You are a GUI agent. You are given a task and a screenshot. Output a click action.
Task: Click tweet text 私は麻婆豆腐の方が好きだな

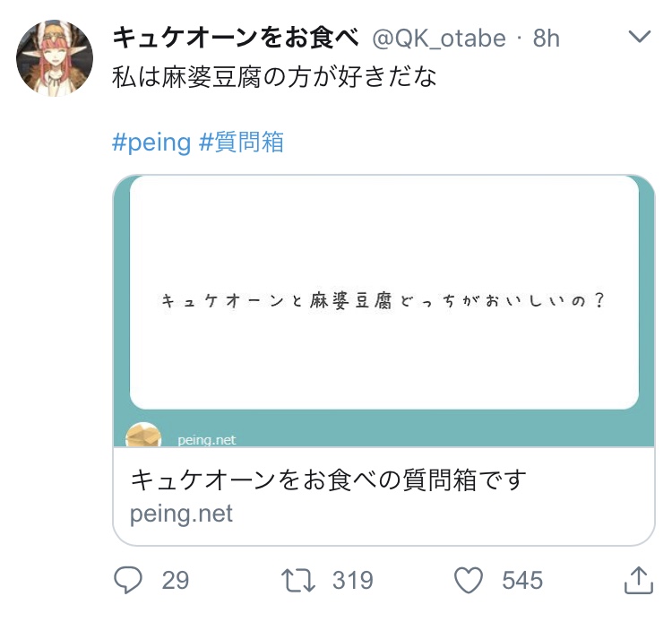point(274,78)
